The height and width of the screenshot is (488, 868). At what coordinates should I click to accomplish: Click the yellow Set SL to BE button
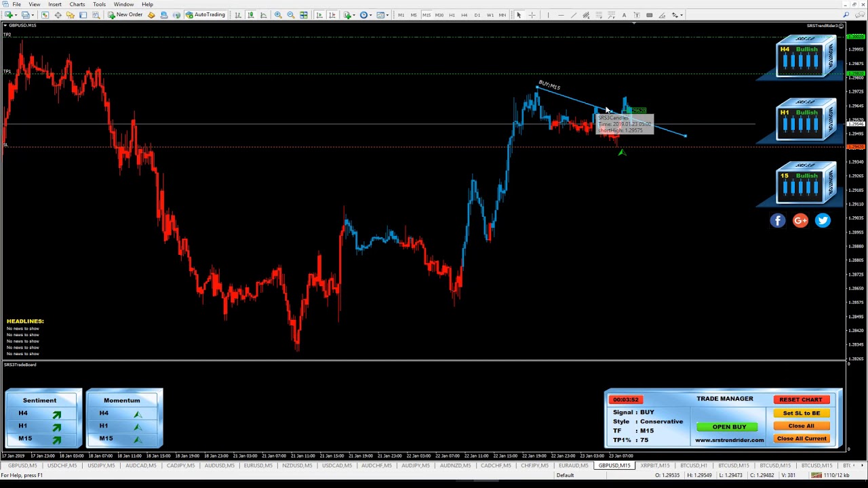pyautogui.click(x=801, y=413)
